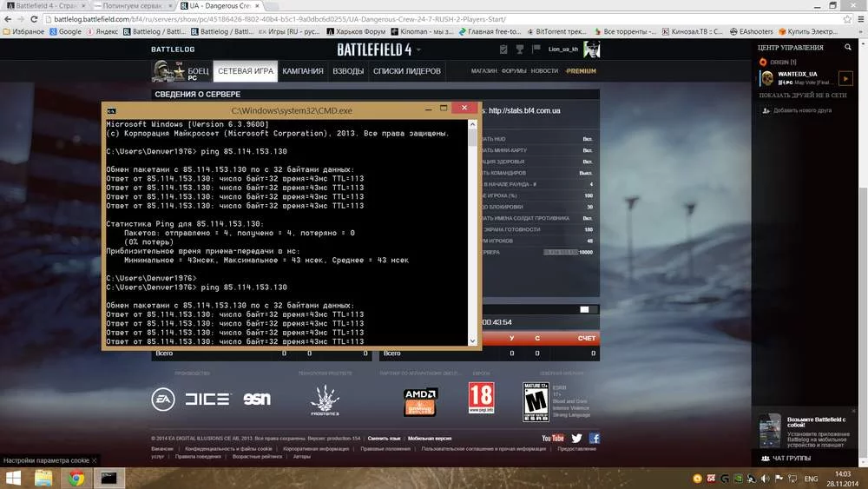Open the Яндекс bookmark
This screenshot has width=868, height=489.
102,31
